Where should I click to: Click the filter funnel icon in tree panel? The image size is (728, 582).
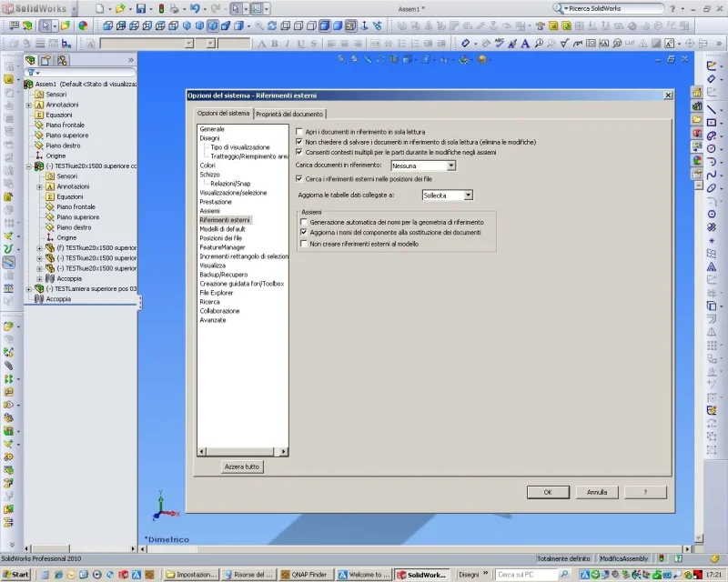(31, 73)
